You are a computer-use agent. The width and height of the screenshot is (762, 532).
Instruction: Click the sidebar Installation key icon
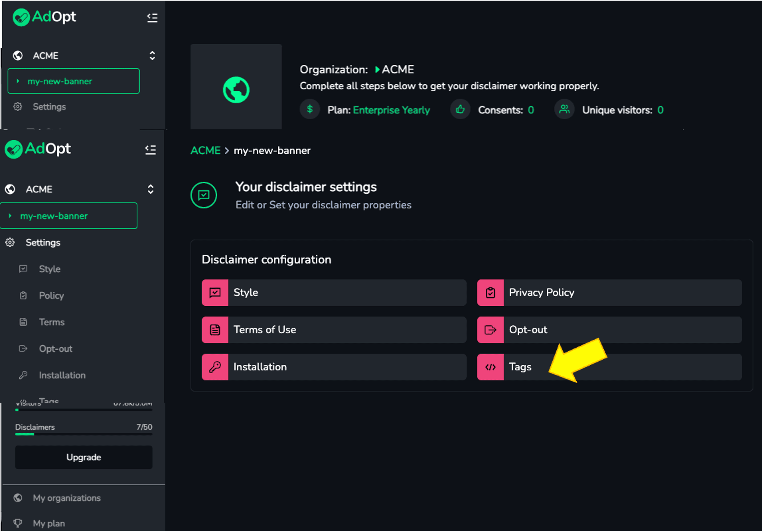pyautogui.click(x=23, y=375)
